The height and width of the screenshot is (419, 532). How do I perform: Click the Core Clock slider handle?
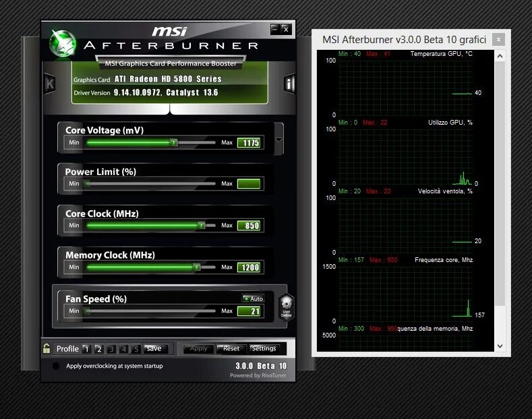(202, 225)
